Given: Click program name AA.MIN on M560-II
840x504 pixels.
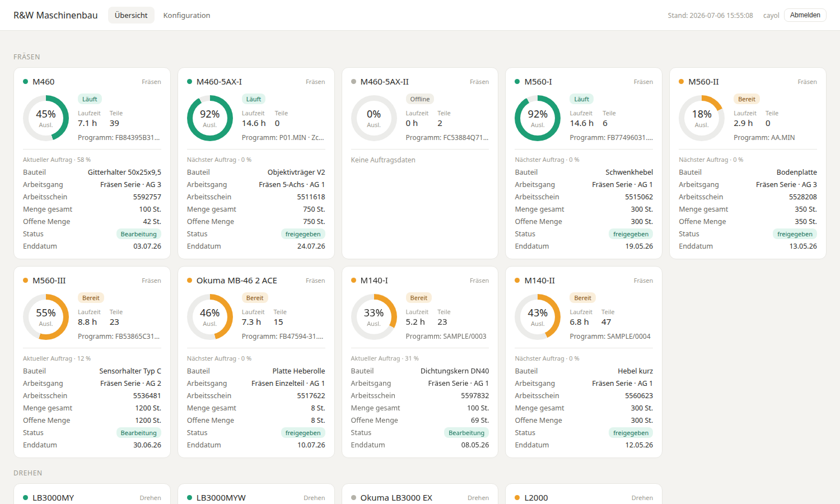Looking at the screenshot, I should point(783,138).
